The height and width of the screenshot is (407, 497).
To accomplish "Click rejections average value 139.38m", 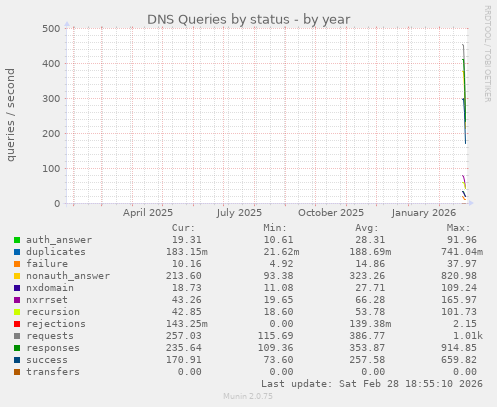I will [370, 324].
